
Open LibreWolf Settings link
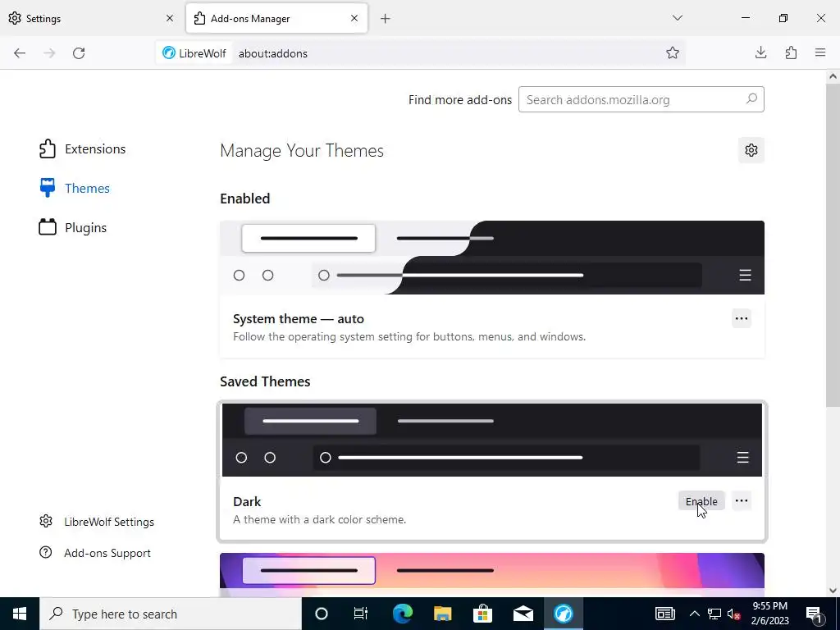tap(97, 522)
